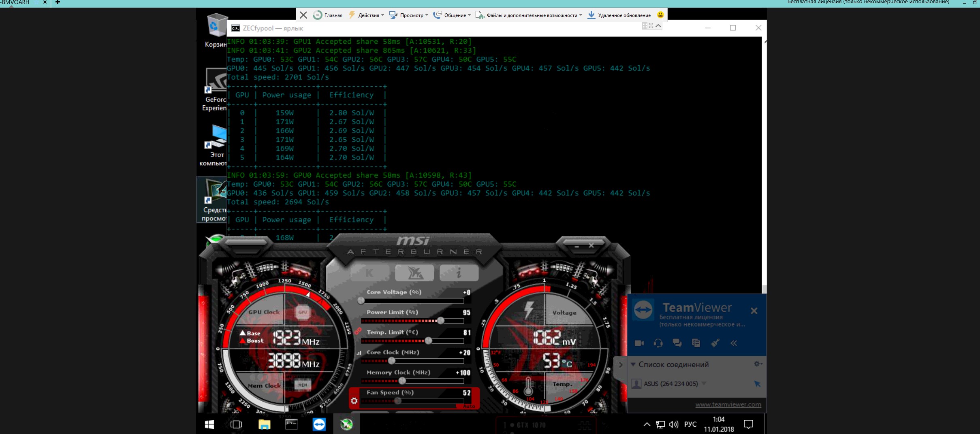
Task: Collapse the TeamViewer toolbar with the up chevron
Action: coord(658,26)
